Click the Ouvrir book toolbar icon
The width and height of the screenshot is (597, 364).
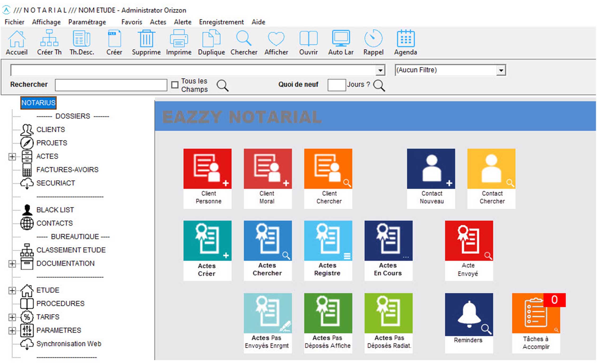(309, 42)
